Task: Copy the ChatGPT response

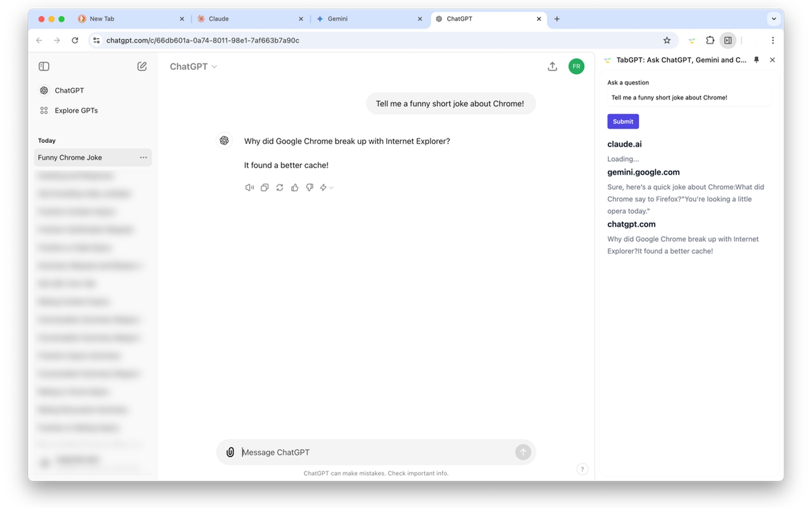Action: 265,187
